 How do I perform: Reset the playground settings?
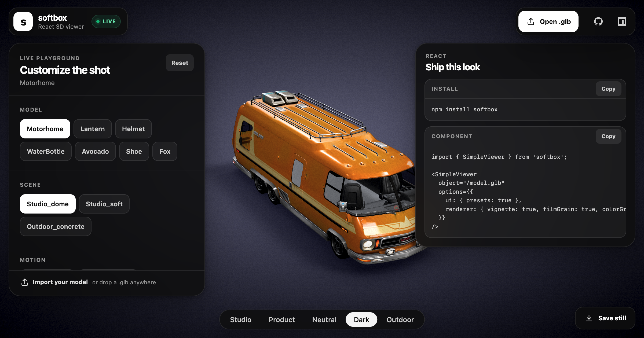[180, 63]
